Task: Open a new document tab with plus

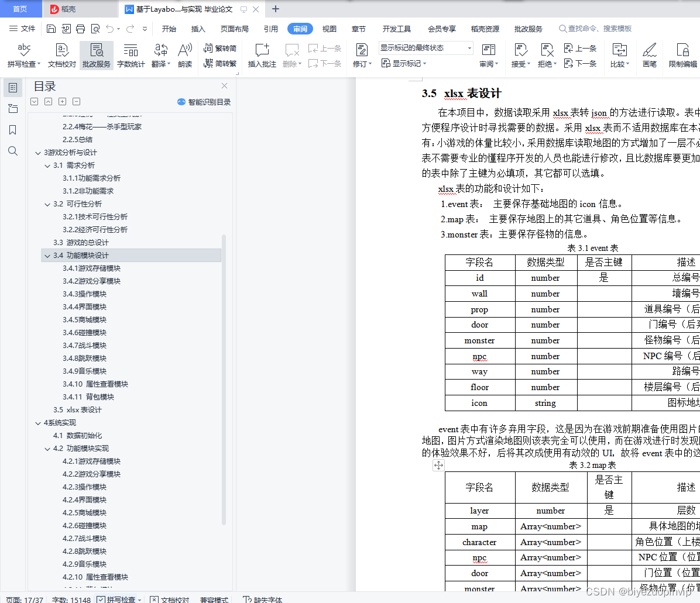Action: pyautogui.click(x=276, y=9)
